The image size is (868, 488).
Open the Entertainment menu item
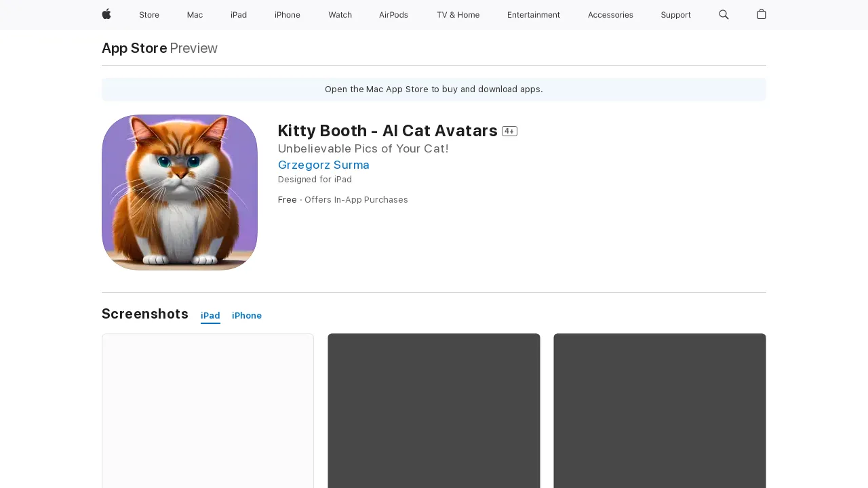point(534,15)
